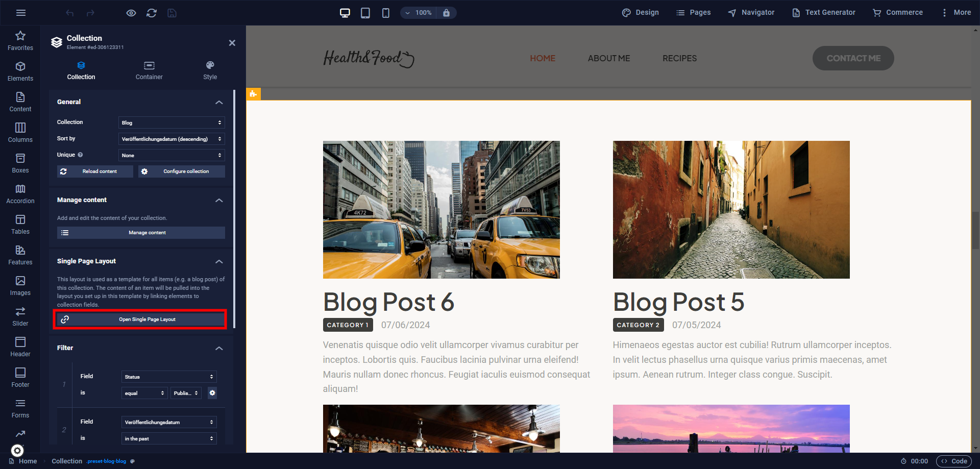Viewport: 980px width, 469px height.
Task: Click the Manage content button
Action: pos(141,233)
